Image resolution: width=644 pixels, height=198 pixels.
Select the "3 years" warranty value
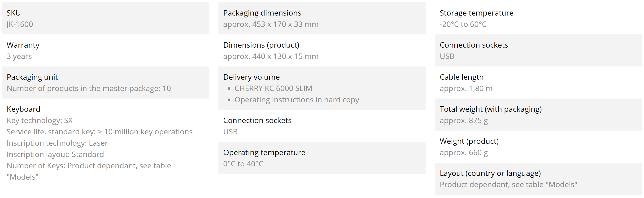click(x=19, y=56)
